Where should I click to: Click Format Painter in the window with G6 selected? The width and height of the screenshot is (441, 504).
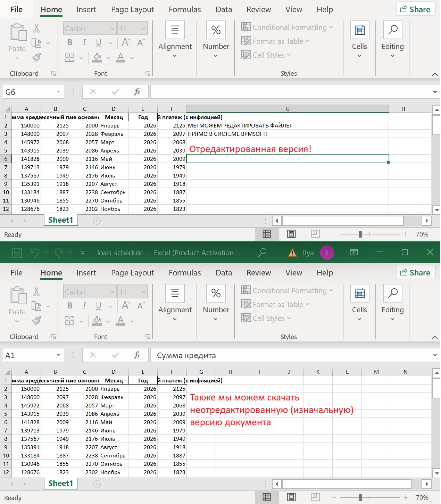coord(36,57)
